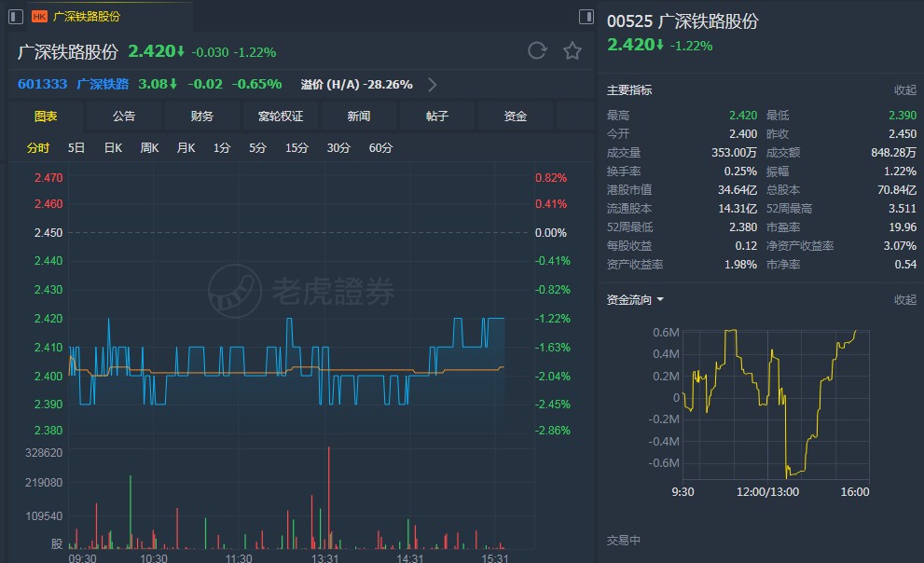Select the 30分 chart interval

[x=338, y=148]
